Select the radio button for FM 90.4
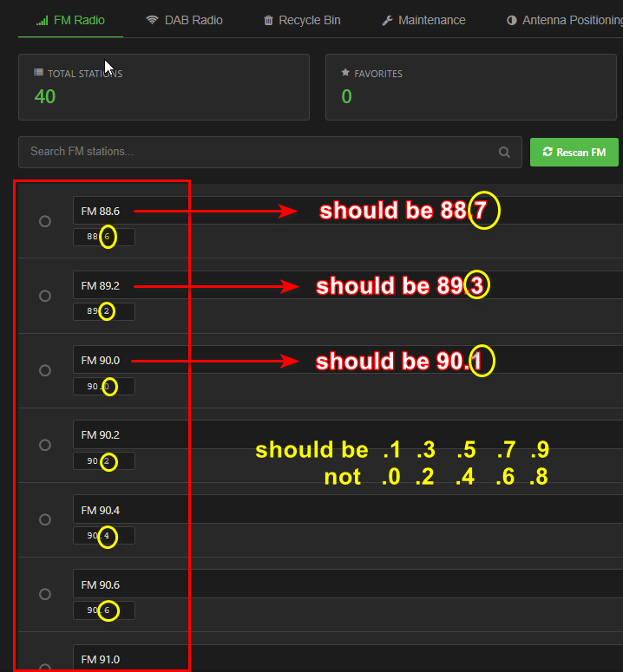Viewport: 623px width, 672px height. tap(45, 519)
